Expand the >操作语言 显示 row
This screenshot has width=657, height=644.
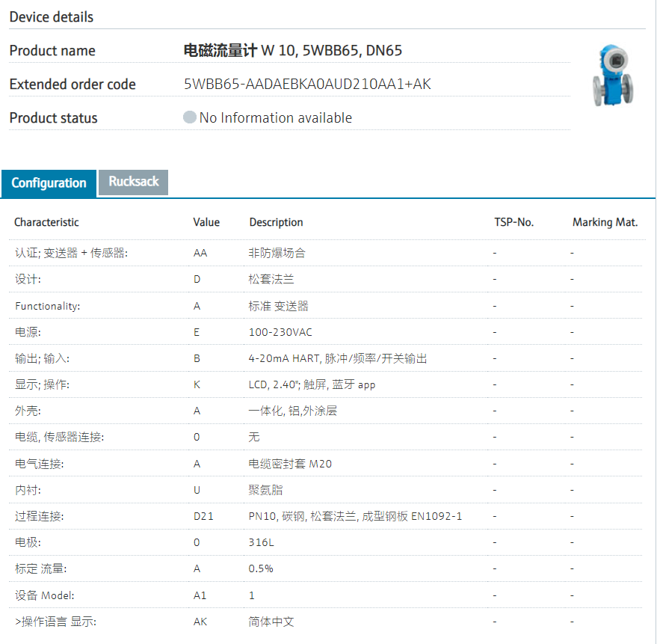(55, 622)
